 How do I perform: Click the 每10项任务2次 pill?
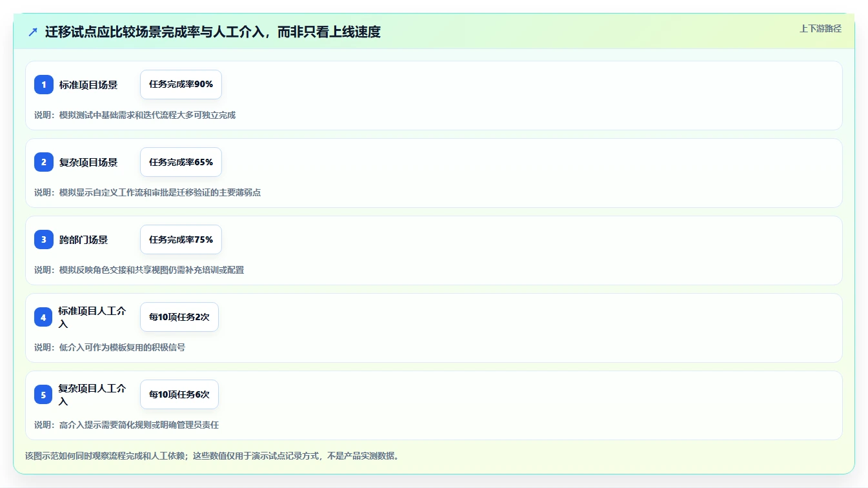(x=179, y=317)
